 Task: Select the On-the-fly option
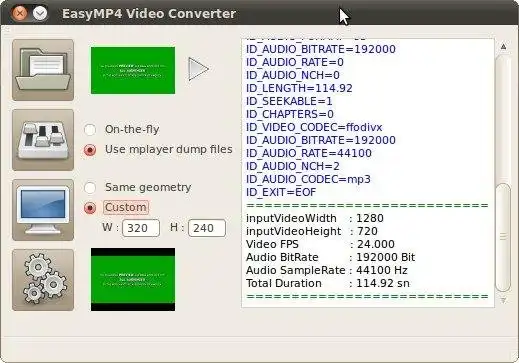tap(122, 129)
